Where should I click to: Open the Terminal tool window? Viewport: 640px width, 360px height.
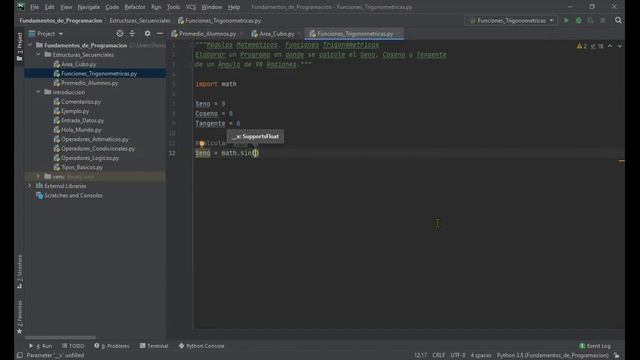pyautogui.click(x=154, y=346)
